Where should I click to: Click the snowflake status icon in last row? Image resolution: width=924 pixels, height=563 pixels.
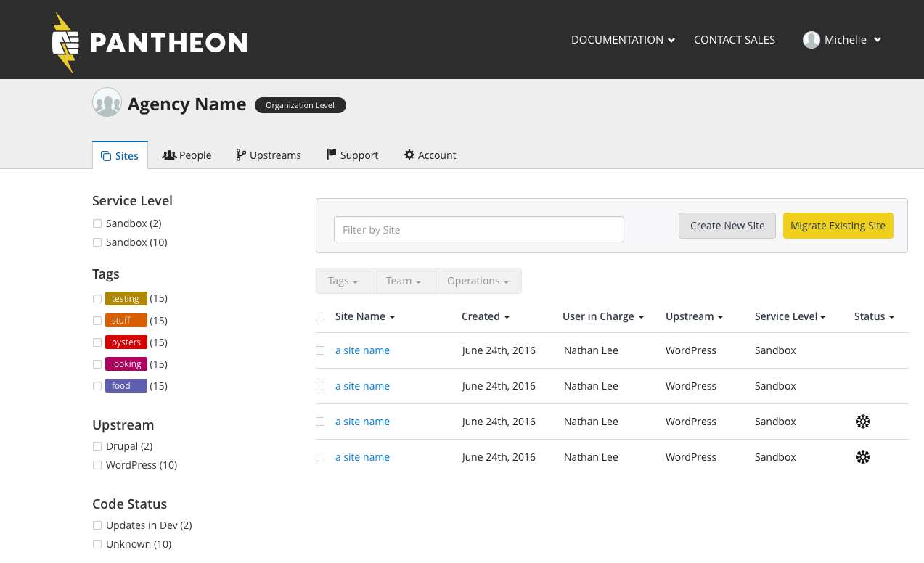tap(862, 457)
